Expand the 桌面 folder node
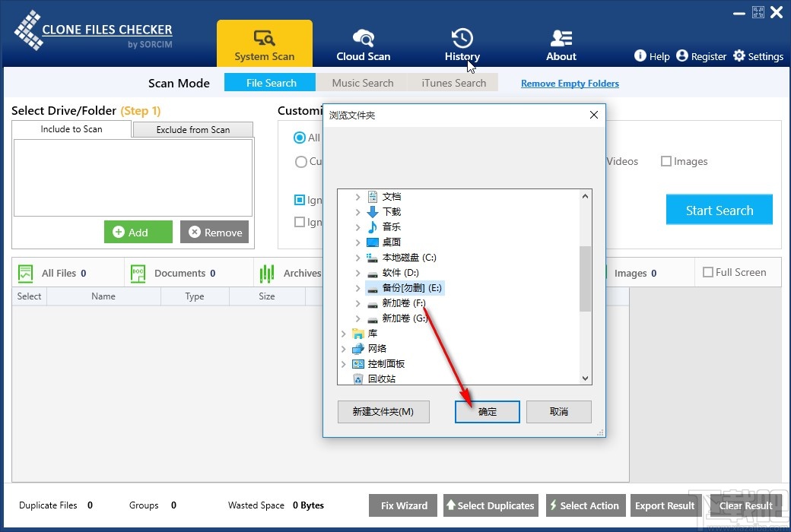The image size is (791, 532). pos(357,242)
